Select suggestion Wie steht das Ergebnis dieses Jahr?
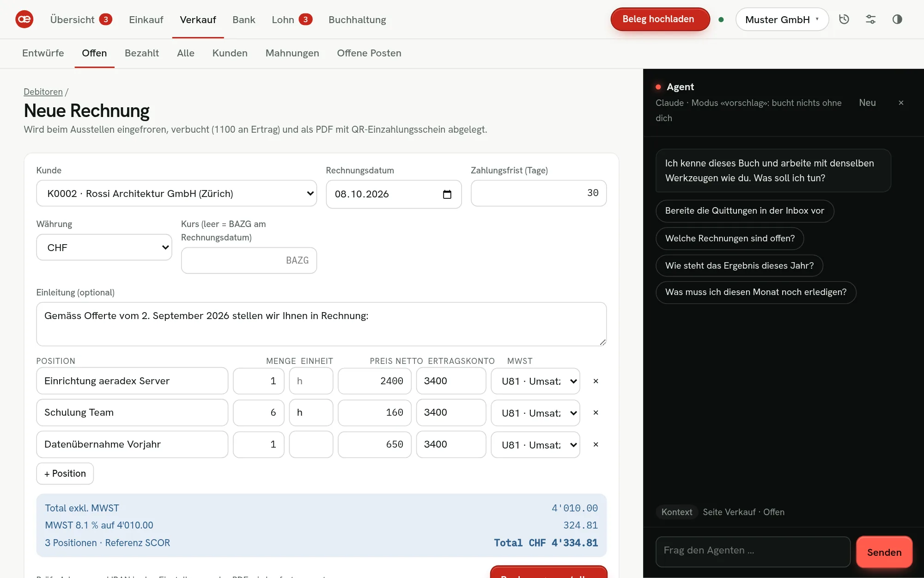 coord(739,265)
